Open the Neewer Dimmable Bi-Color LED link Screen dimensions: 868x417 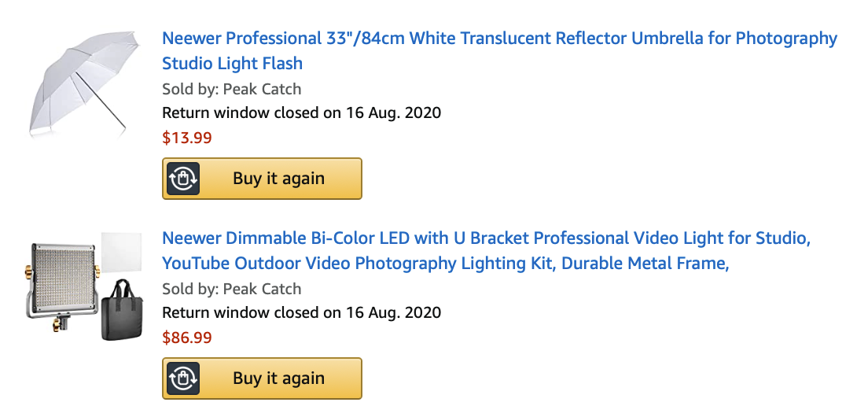coord(487,251)
